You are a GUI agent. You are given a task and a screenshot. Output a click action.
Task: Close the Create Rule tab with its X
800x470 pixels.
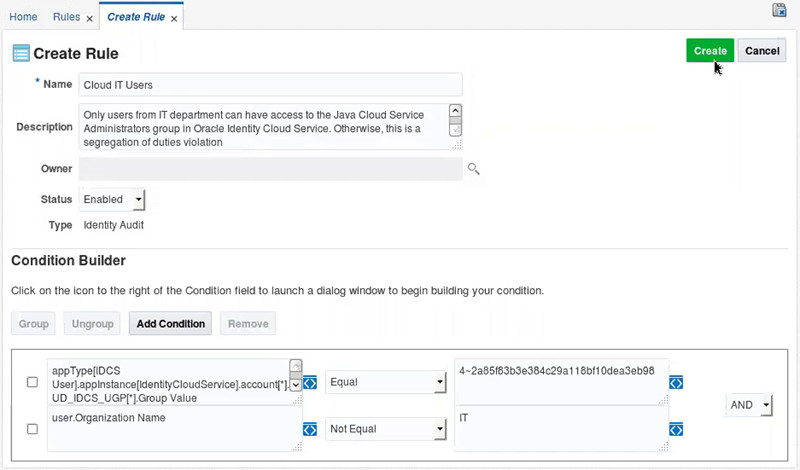[x=174, y=18]
